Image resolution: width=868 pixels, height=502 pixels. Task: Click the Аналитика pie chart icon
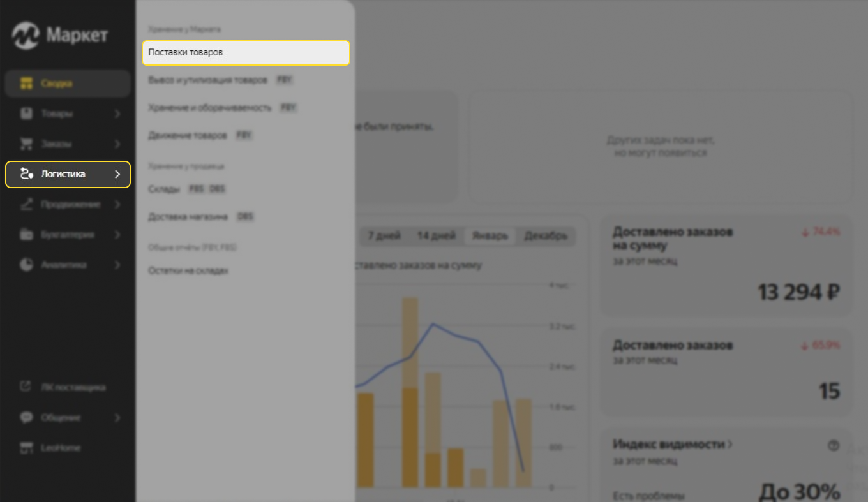pos(26,265)
